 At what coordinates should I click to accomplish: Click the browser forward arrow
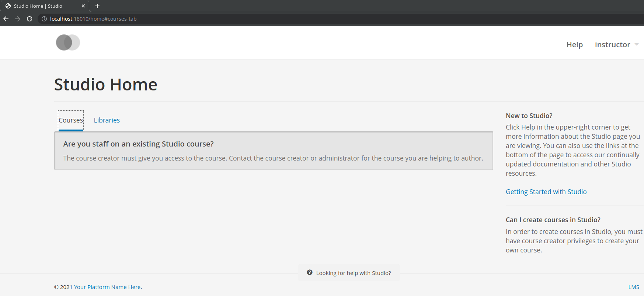(18, 19)
